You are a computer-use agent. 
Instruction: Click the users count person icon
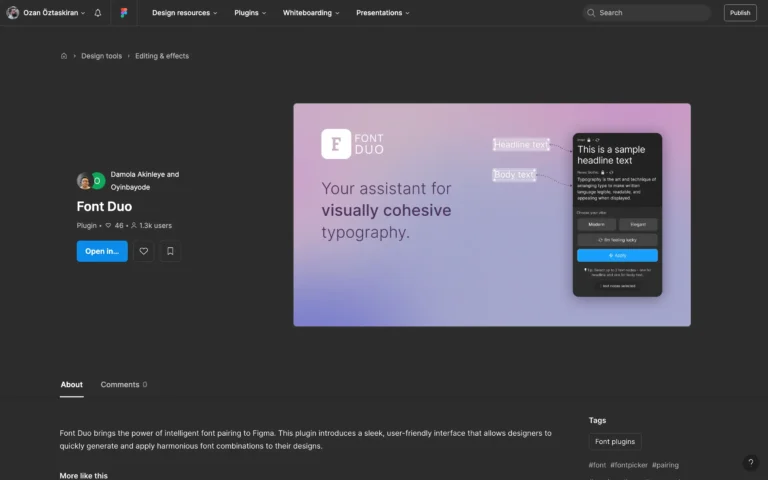coord(134,225)
